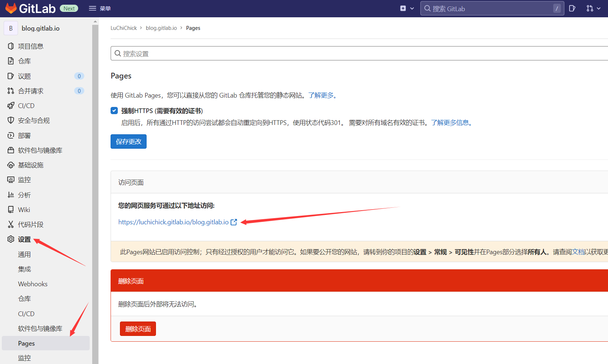Click the 议题 count badge 0
This screenshot has width=608, height=364.
pyautogui.click(x=79, y=76)
